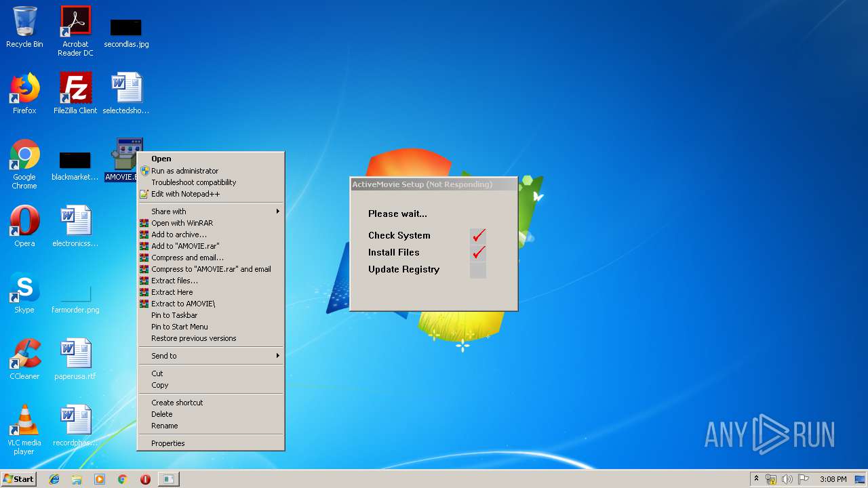
Task: Click the ActiveMovie Setup title bar
Action: click(434, 184)
